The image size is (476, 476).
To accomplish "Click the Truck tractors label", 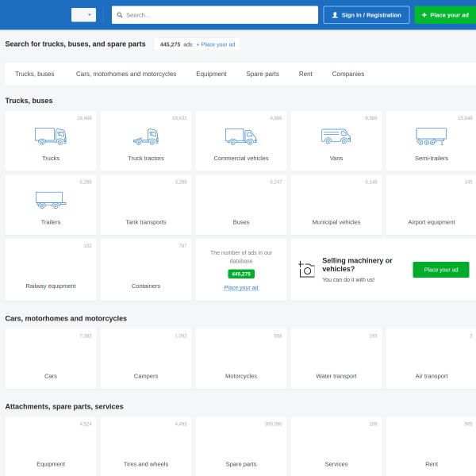I will point(146,158).
